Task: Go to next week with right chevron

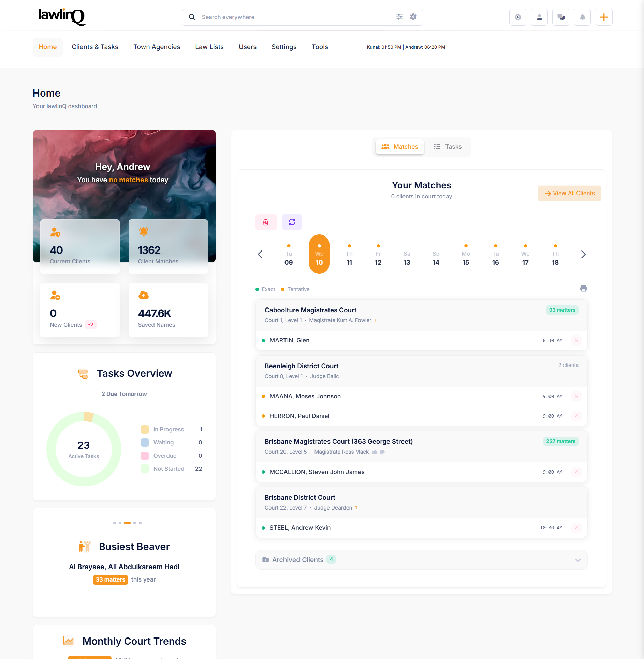Action: pyautogui.click(x=583, y=254)
